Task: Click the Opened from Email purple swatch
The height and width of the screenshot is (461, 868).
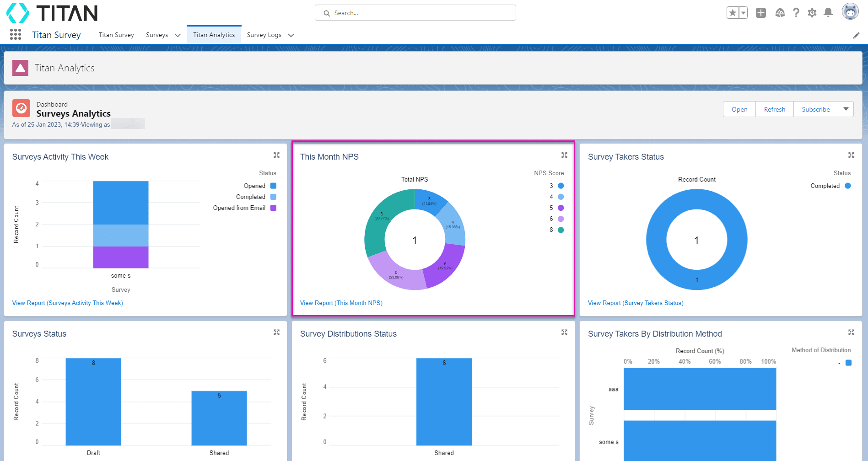Action: [x=273, y=208]
